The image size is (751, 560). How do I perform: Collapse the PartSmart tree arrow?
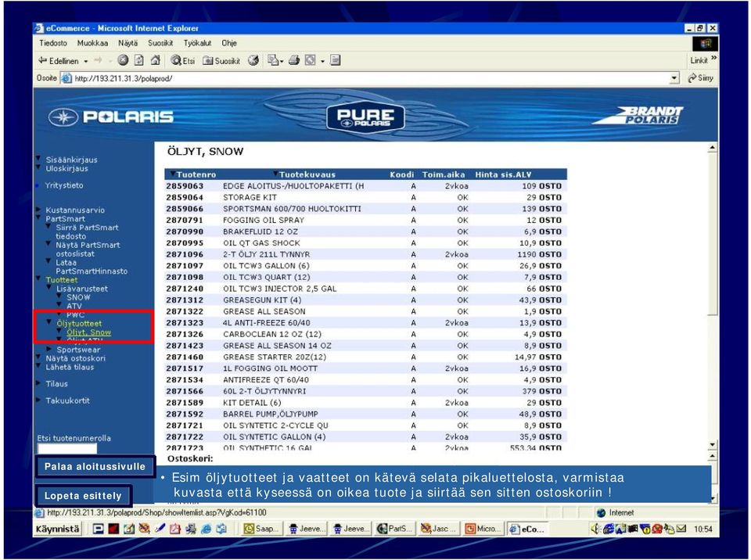(39, 218)
